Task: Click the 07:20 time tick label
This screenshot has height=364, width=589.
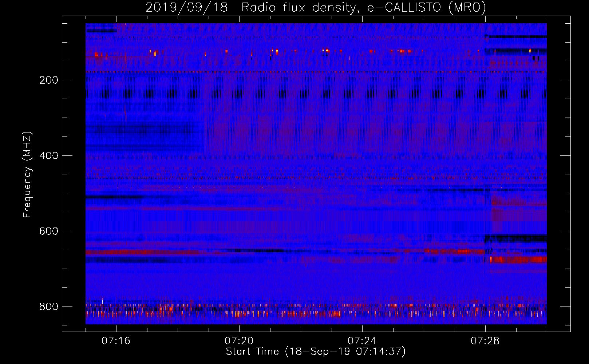Action: pyautogui.click(x=239, y=341)
